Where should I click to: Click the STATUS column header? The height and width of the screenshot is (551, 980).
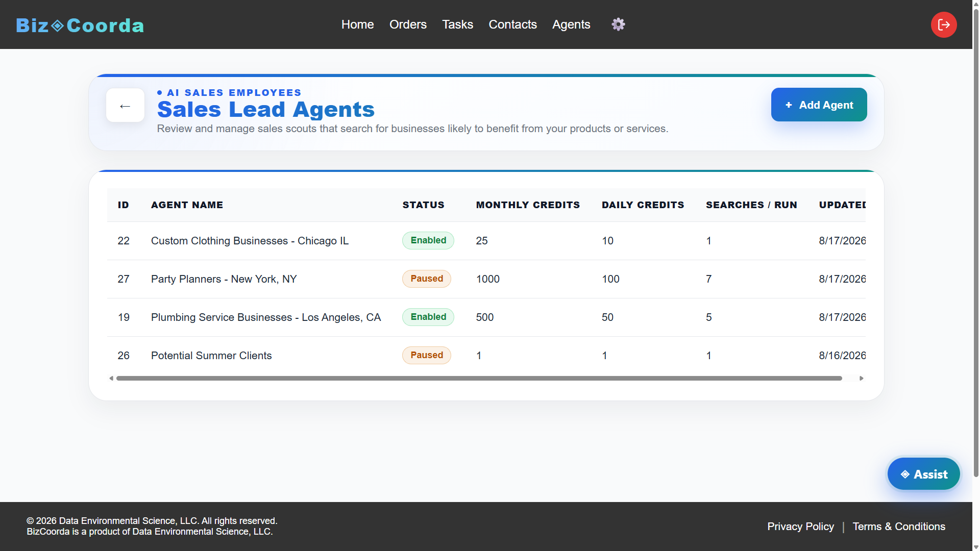pyautogui.click(x=423, y=205)
